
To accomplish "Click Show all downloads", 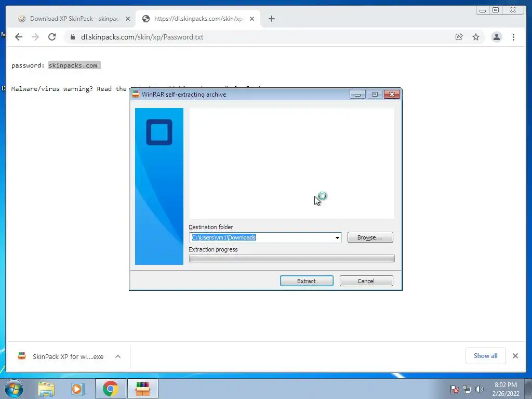I will pos(486,355).
